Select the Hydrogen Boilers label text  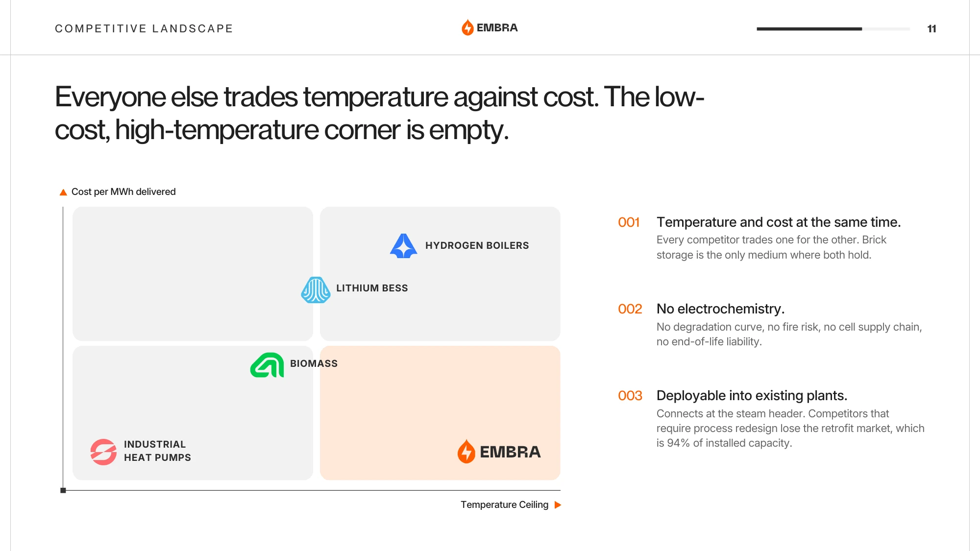(477, 245)
